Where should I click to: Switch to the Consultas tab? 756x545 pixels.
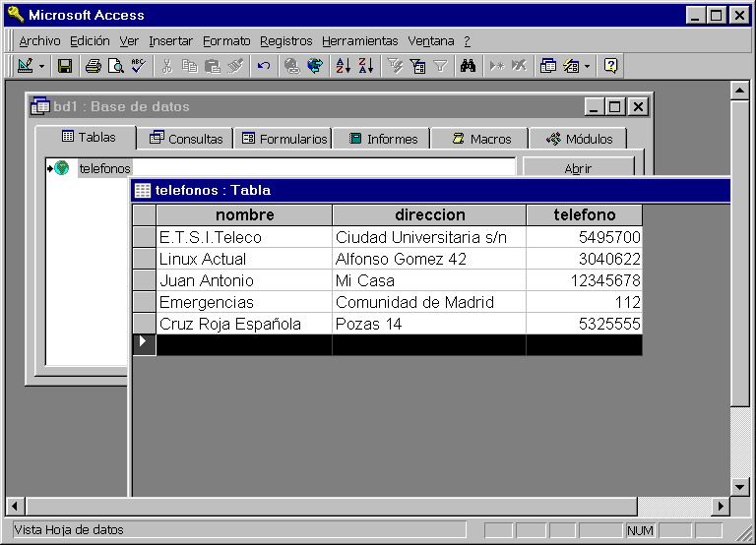(x=185, y=139)
